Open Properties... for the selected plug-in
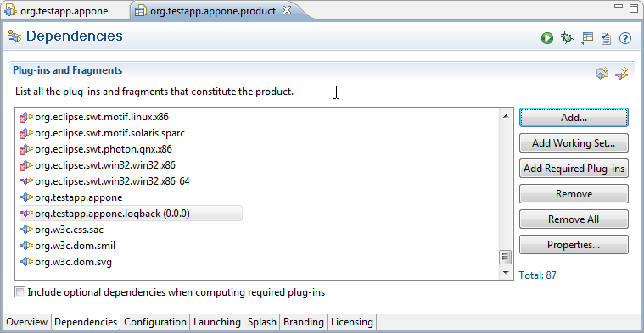This screenshot has height=333, width=644. pyautogui.click(x=574, y=245)
